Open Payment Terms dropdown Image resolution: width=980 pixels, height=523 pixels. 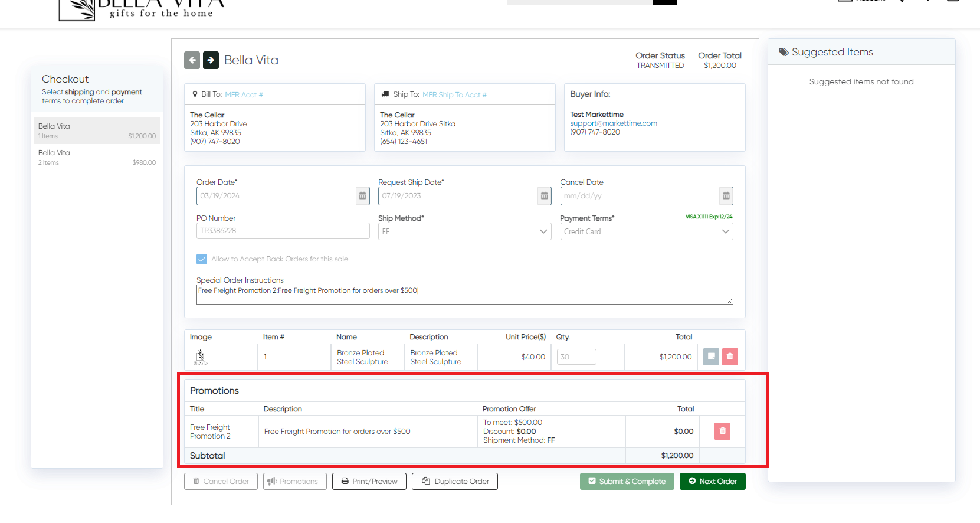pos(647,231)
